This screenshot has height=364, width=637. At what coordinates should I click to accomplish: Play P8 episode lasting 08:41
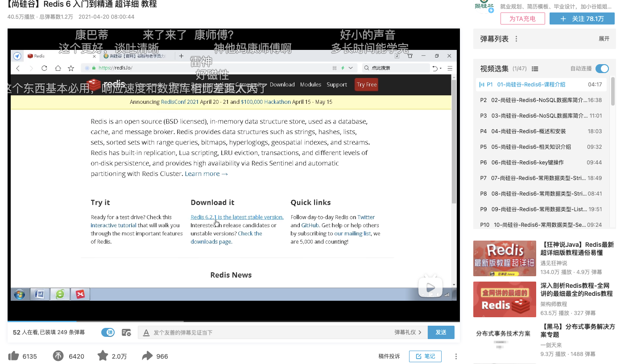pyautogui.click(x=542, y=194)
